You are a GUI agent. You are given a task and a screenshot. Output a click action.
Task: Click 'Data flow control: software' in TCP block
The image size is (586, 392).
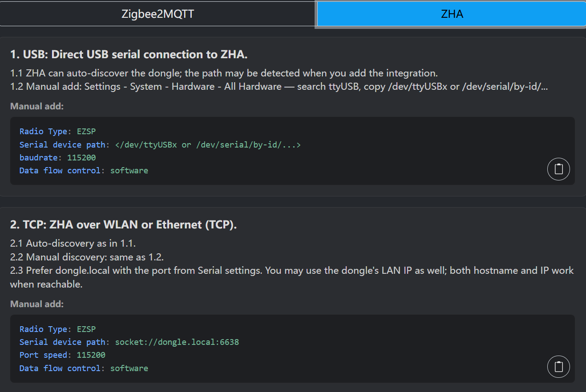(x=84, y=368)
